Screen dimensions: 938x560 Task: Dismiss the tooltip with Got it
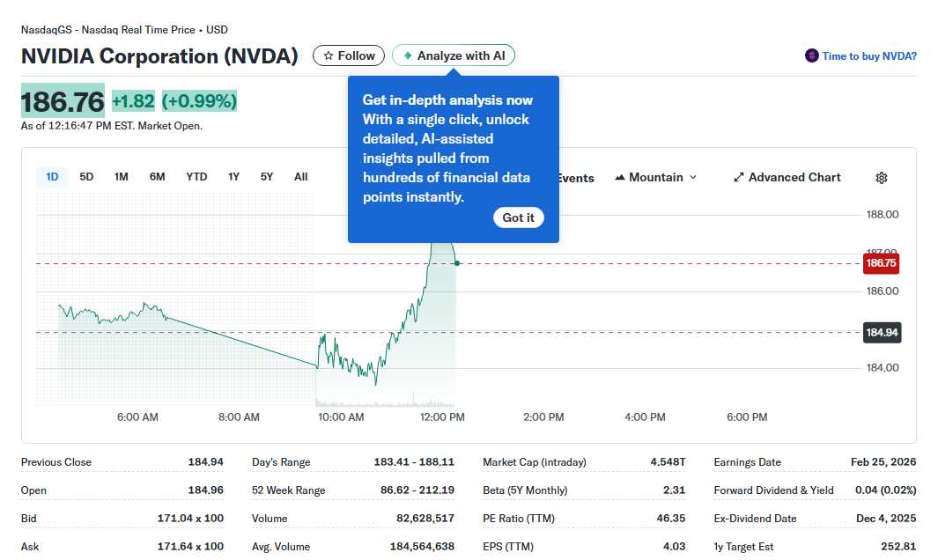point(518,217)
